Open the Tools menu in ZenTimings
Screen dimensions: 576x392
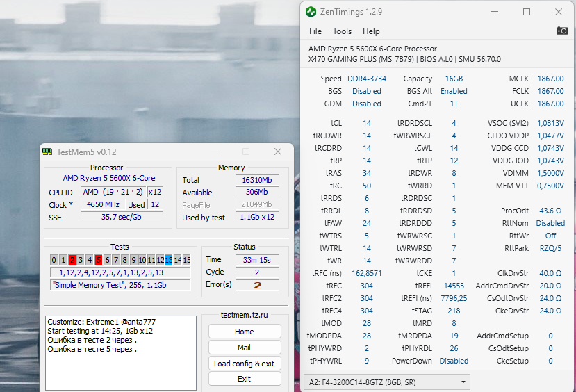point(342,31)
